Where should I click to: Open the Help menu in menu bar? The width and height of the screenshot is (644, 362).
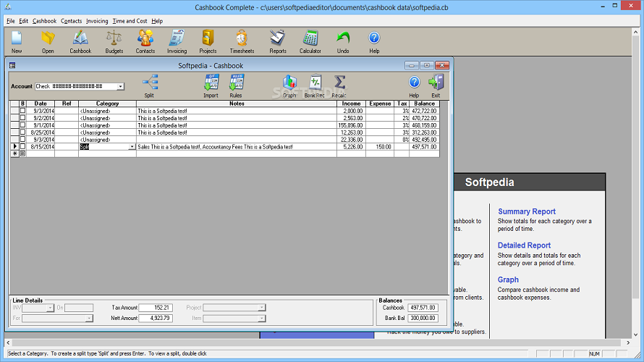157,21
